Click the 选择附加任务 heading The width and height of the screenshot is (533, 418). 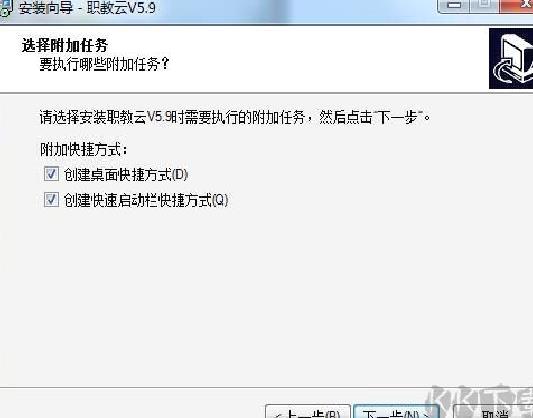pos(65,46)
